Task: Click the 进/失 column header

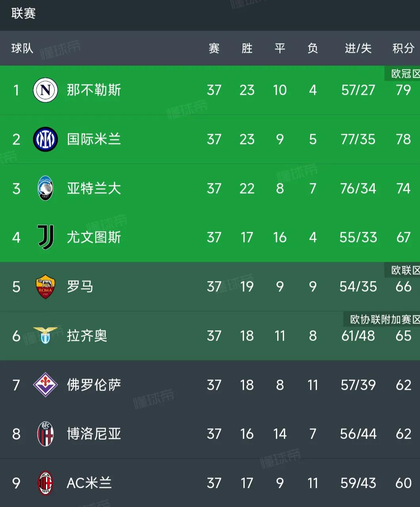Action: 358,48
